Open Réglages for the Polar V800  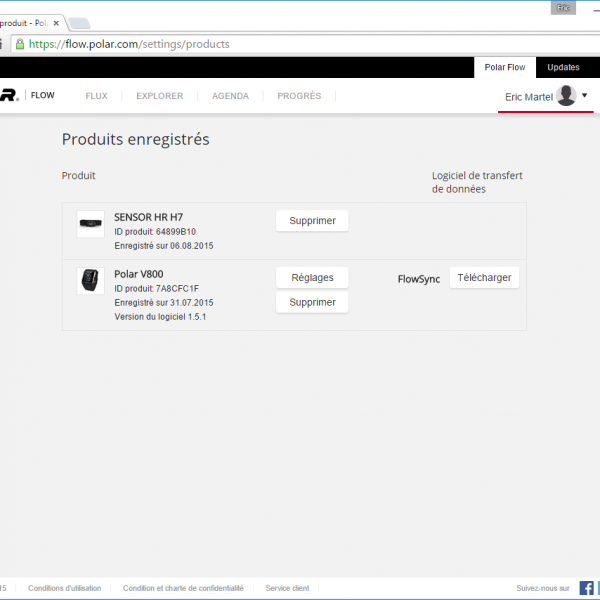click(x=312, y=277)
